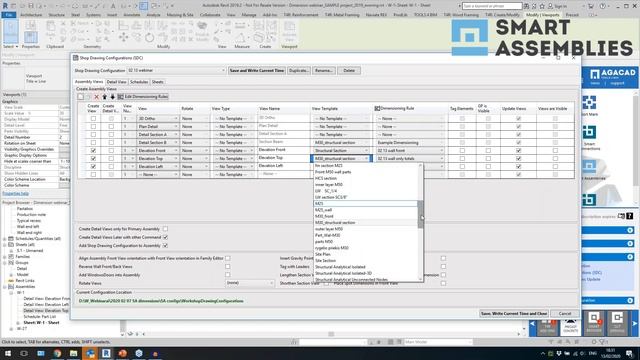The height and width of the screenshot is (360, 640).
Task: Toggle Create View for the 3D Ortho row
Action: click(x=93, y=118)
